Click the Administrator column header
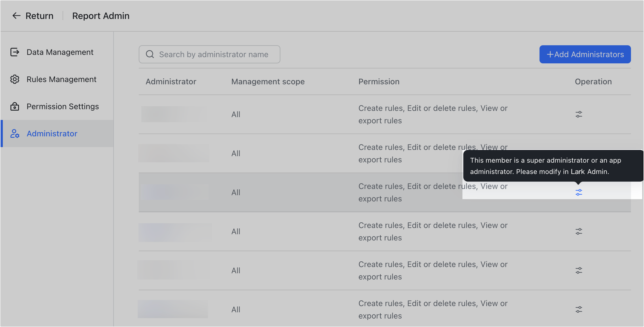 (171, 81)
